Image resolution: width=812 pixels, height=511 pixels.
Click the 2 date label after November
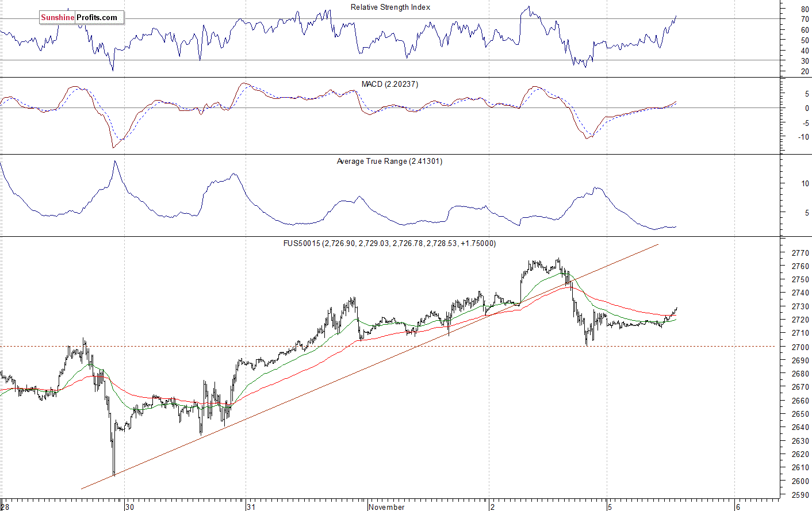493,507
